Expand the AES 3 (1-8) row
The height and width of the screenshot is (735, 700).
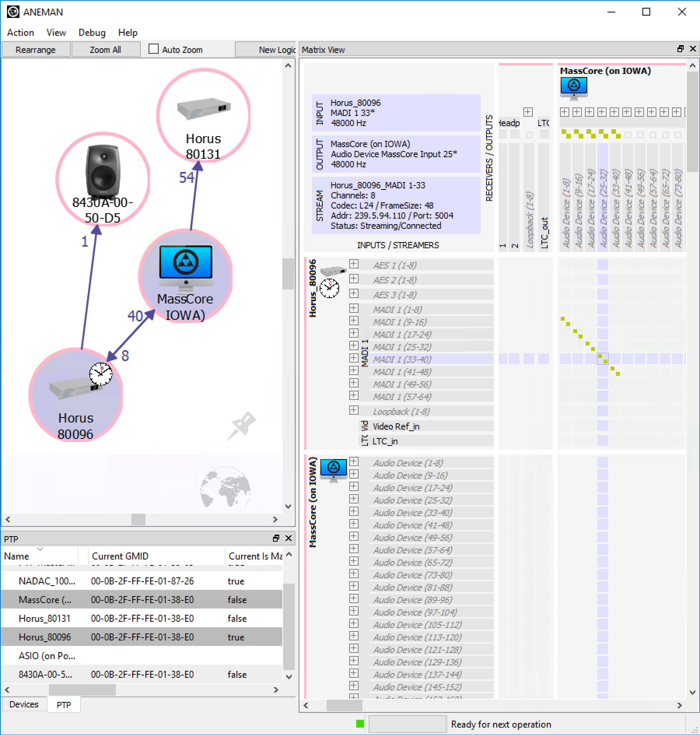tap(353, 294)
